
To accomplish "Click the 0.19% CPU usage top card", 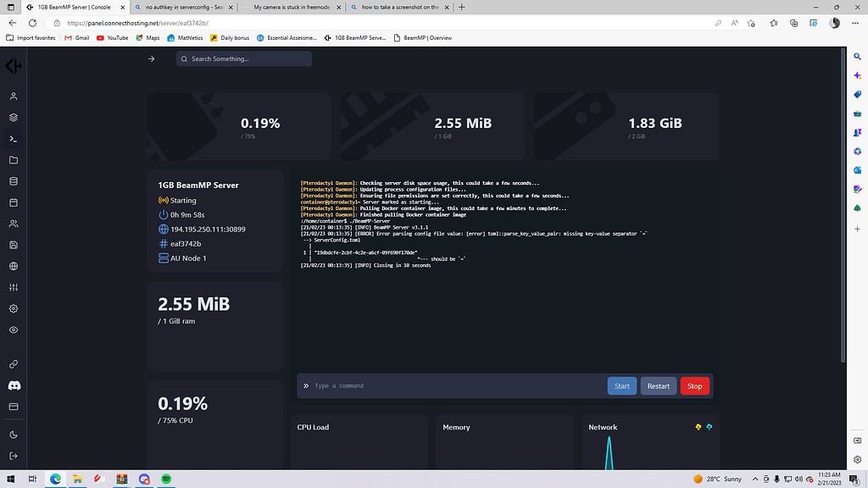I will (239, 127).
